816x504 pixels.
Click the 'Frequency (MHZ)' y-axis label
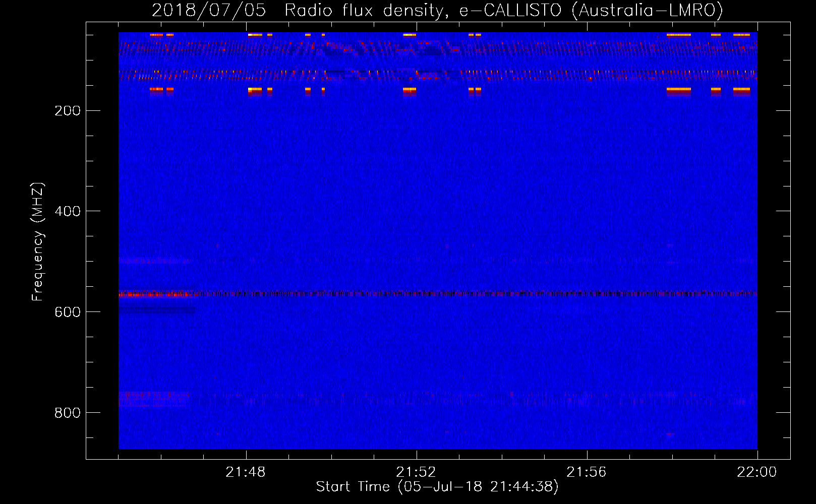(38, 241)
